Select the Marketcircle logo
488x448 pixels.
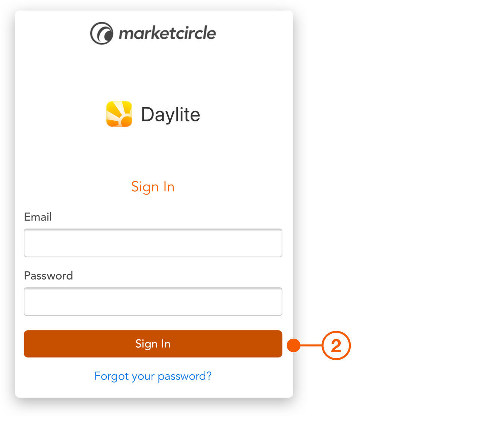[153, 33]
